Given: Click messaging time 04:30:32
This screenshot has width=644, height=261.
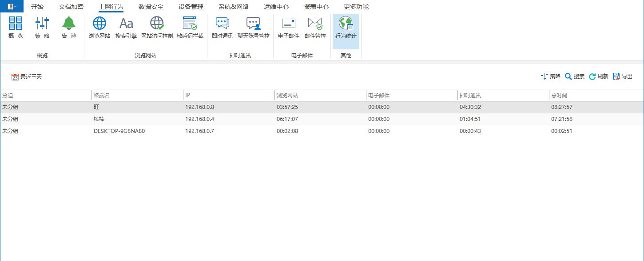Looking at the screenshot, I should click(x=470, y=107).
